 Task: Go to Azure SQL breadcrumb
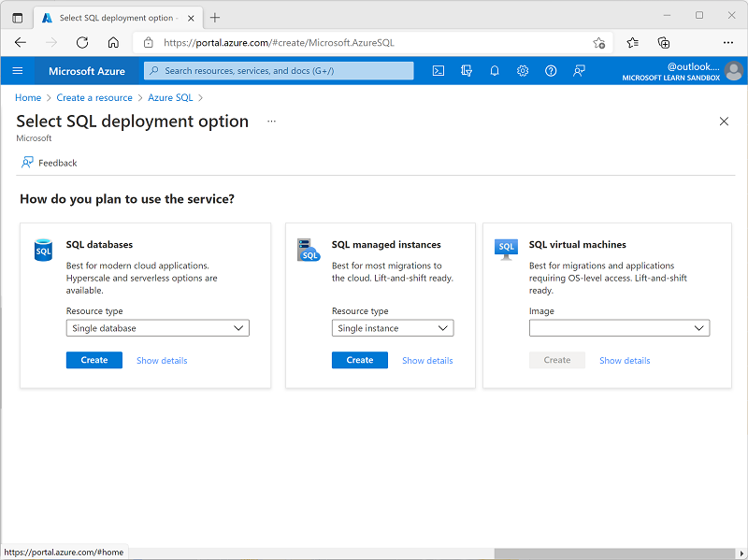point(170,98)
